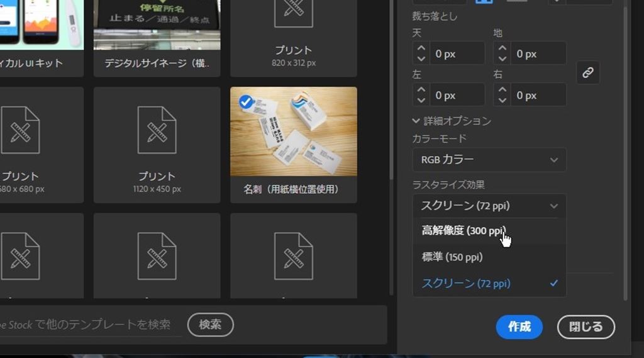This screenshot has width=644, height=358.
Task: Close the ラスタライズ効果 スクリーン (72 ppi) dropdown
Action: pyautogui.click(x=489, y=206)
